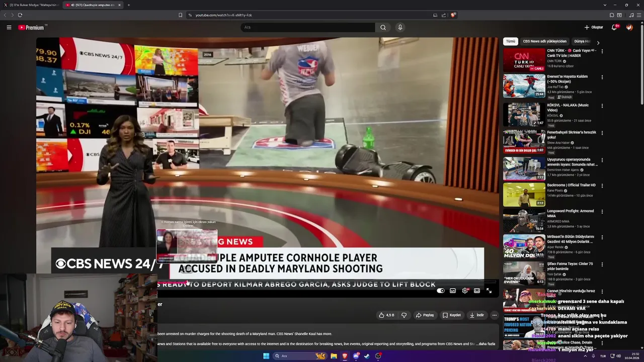The height and width of the screenshot is (362, 644).
Task: Open the account avatar menu
Action: click(x=629, y=28)
